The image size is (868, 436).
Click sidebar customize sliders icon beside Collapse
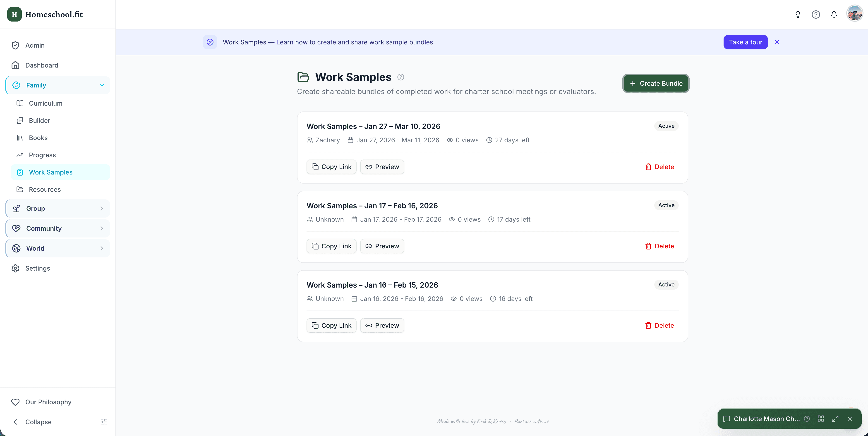coord(103,422)
